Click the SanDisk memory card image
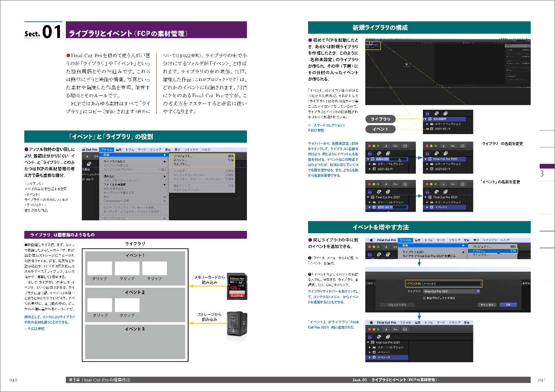This screenshot has height=392, width=555. coord(237,287)
